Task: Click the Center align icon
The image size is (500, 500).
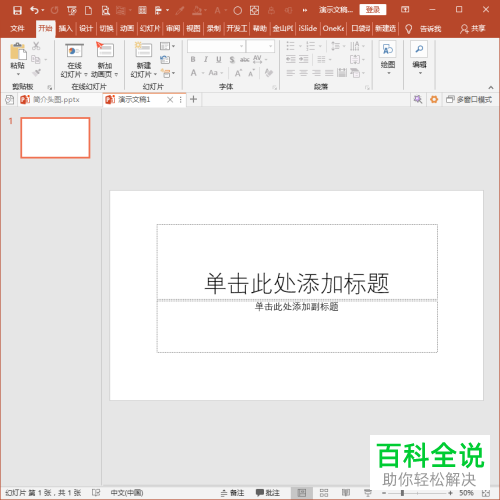Action: [x=303, y=73]
